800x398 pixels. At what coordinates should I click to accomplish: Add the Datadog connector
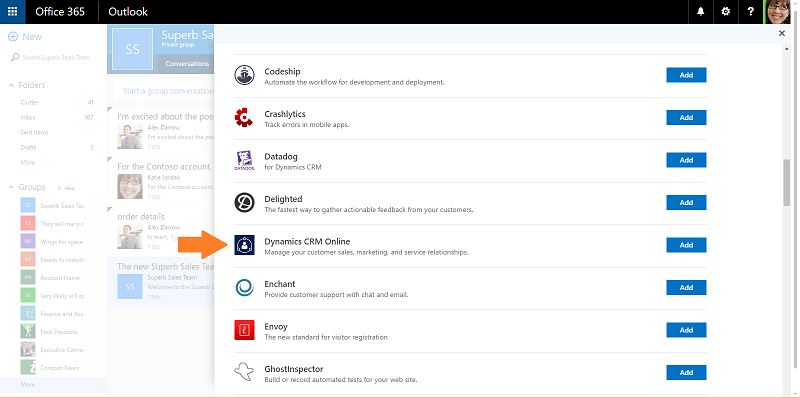(686, 160)
